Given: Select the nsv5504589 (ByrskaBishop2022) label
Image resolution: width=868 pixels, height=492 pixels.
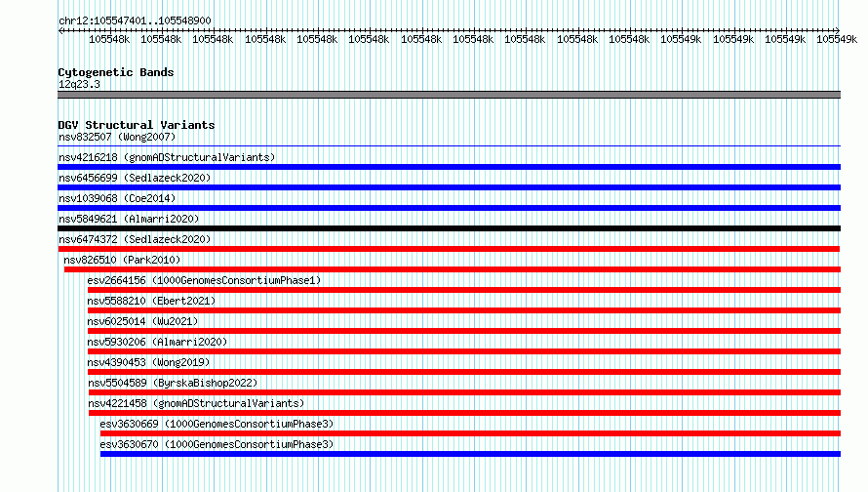Looking at the screenshot, I should (x=173, y=383).
